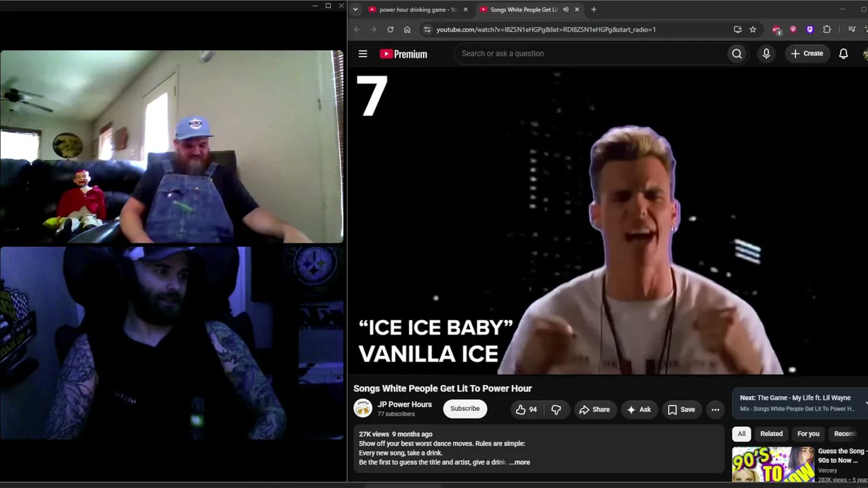Focus the browser address bar URL

pos(546,29)
